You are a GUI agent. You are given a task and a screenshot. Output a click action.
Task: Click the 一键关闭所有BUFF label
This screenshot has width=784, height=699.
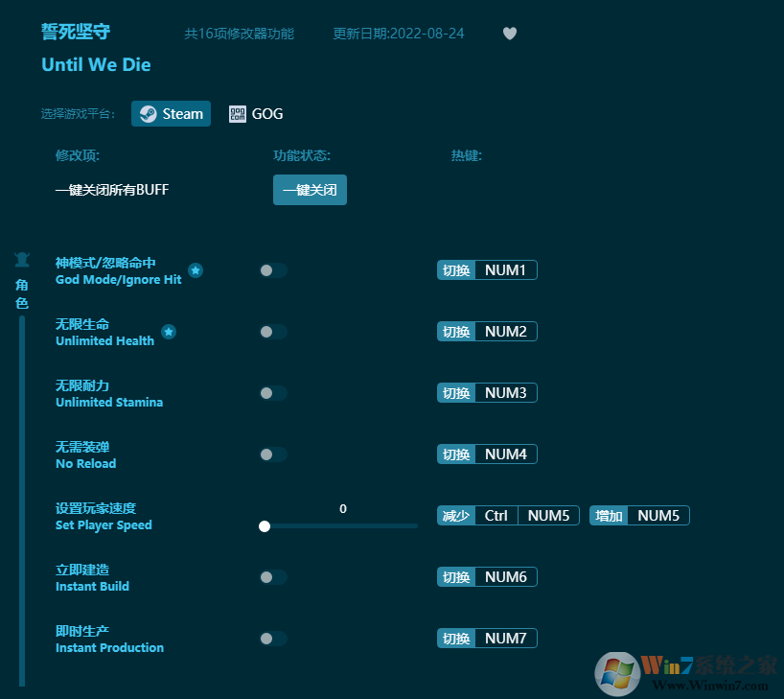click(112, 190)
